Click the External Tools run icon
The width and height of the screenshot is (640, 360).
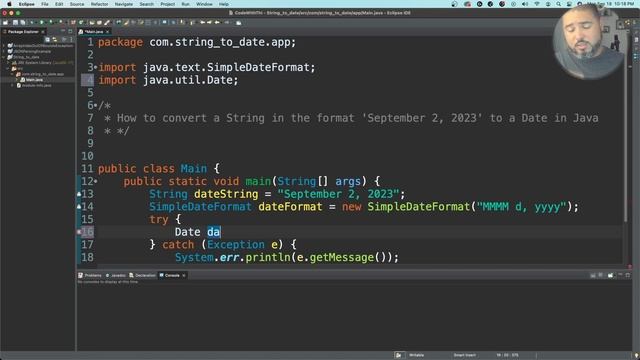point(60,22)
